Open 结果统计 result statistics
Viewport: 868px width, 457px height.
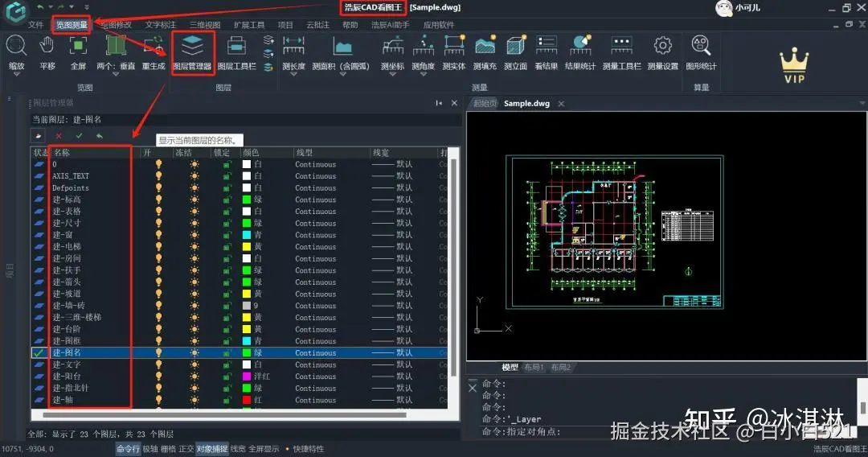pyautogui.click(x=580, y=52)
